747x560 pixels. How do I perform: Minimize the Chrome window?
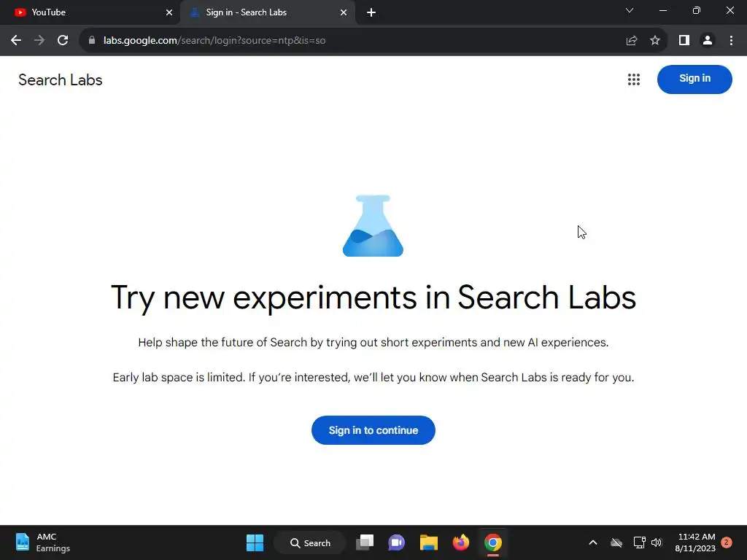(x=662, y=10)
